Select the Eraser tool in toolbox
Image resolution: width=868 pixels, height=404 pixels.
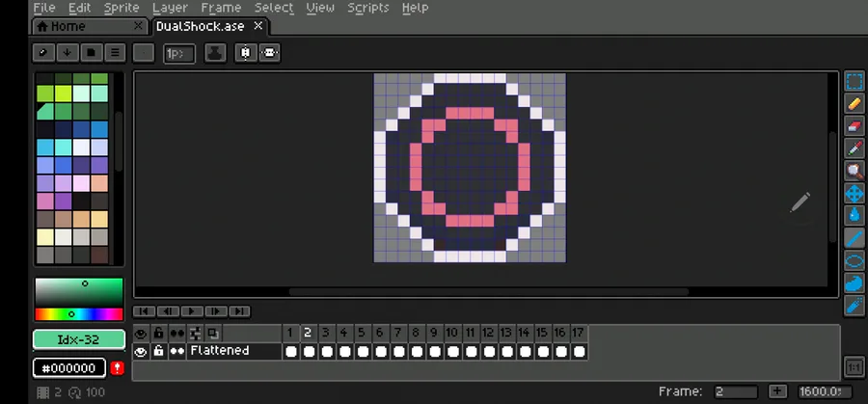pos(854,126)
